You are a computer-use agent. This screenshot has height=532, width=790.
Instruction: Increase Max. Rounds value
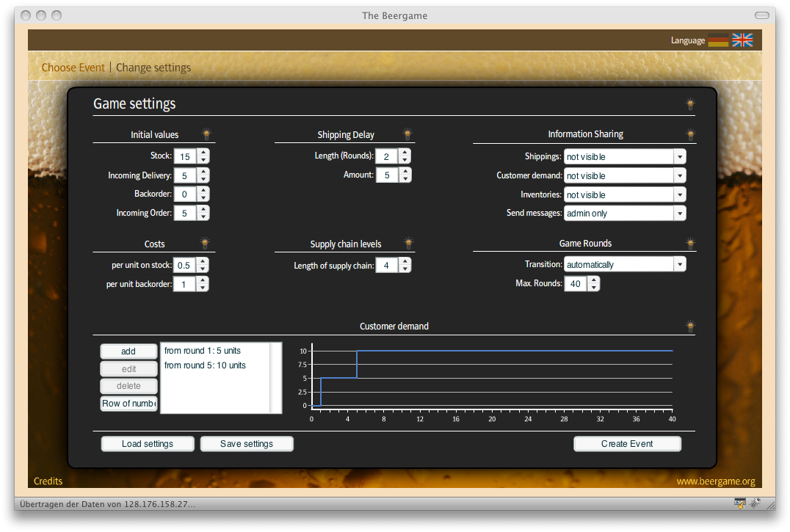594,280
